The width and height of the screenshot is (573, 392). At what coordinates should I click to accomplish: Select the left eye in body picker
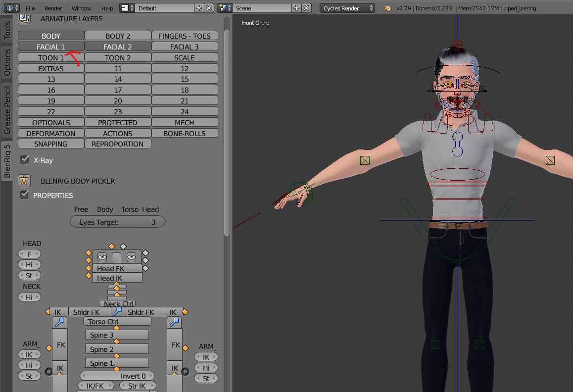click(x=102, y=257)
